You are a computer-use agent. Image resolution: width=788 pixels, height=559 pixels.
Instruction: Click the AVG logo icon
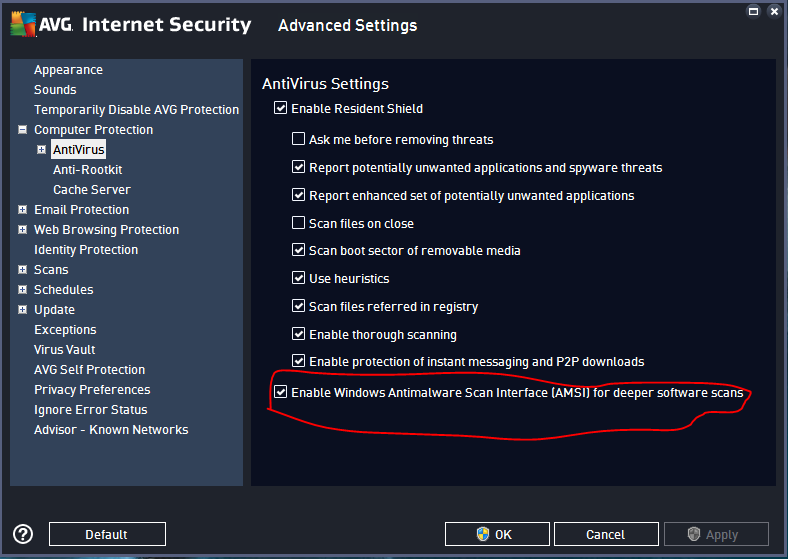pyautogui.click(x=25, y=24)
